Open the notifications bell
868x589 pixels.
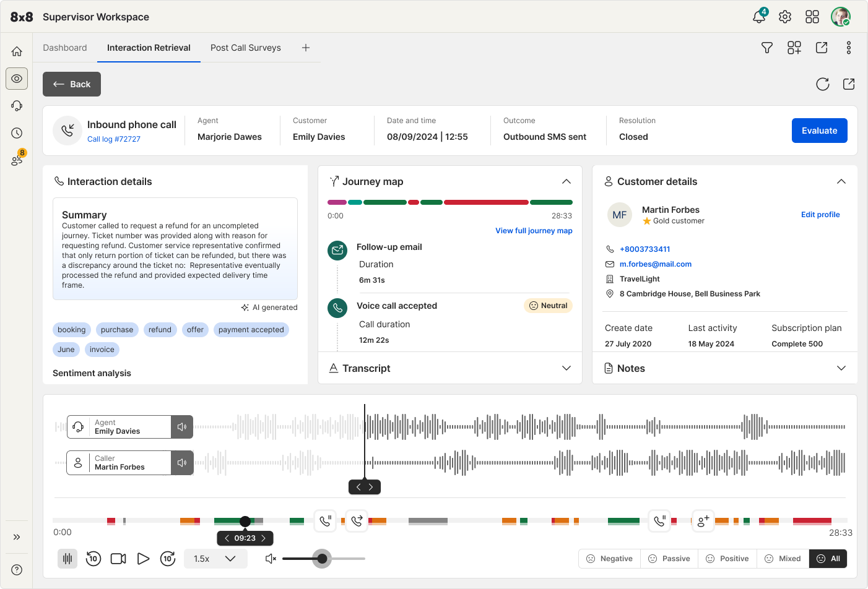tap(758, 17)
